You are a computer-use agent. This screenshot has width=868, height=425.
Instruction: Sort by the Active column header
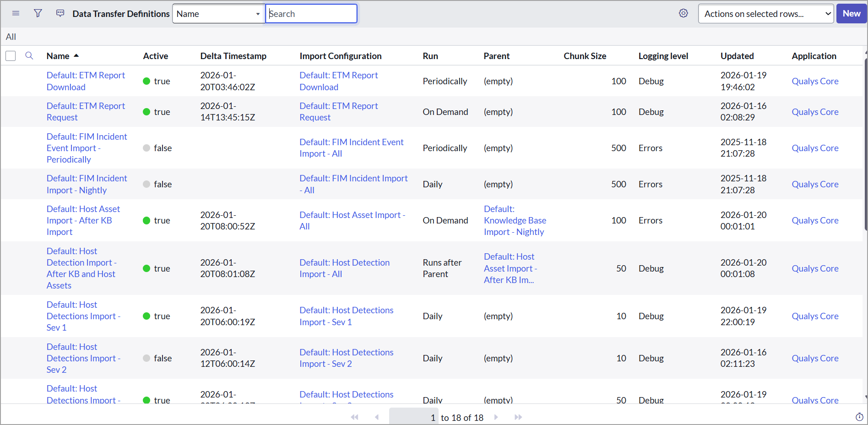[156, 56]
